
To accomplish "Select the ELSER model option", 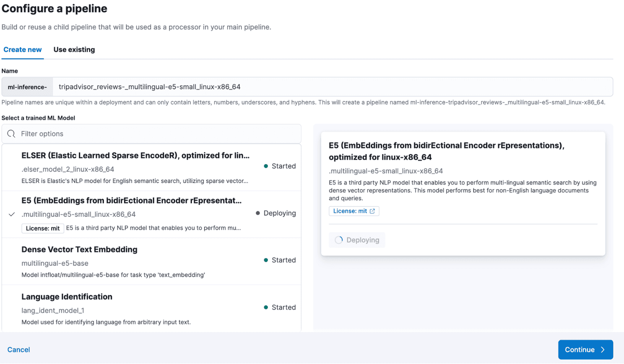I will pyautogui.click(x=135, y=168).
